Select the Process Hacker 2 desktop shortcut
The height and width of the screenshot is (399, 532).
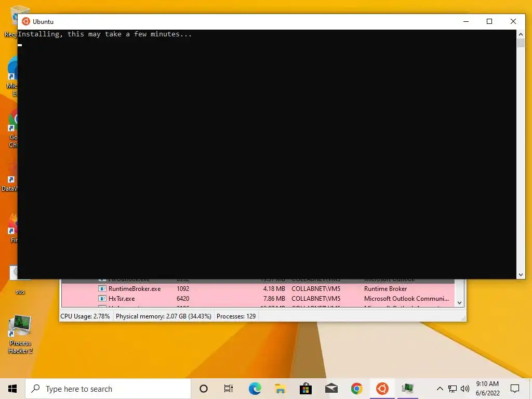(x=20, y=334)
